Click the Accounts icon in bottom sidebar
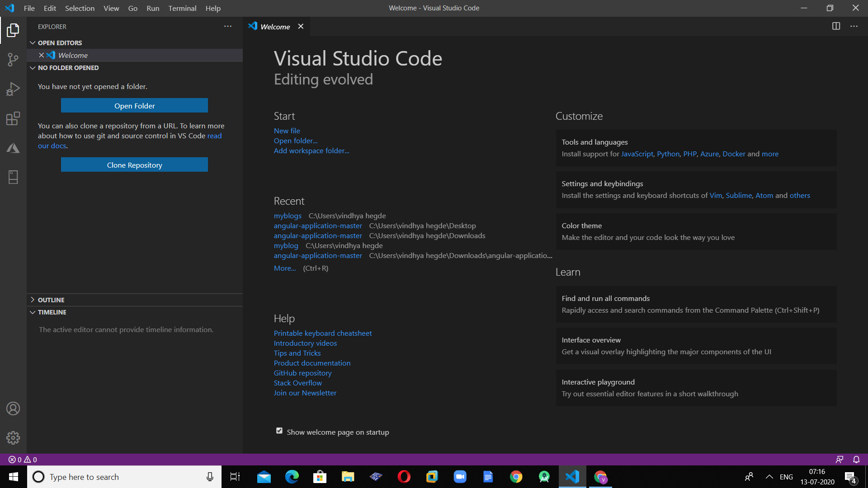Viewport: 868px width, 488px height. pyautogui.click(x=13, y=409)
